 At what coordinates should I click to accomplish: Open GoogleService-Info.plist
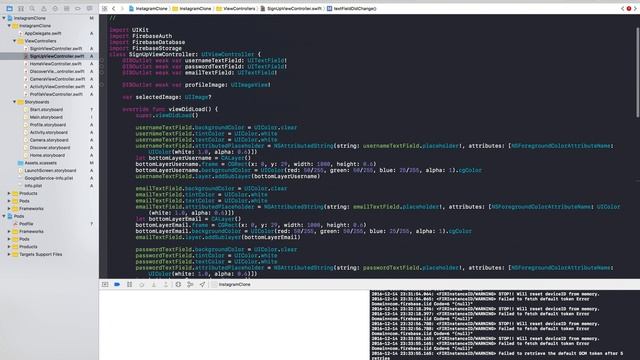point(48,178)
